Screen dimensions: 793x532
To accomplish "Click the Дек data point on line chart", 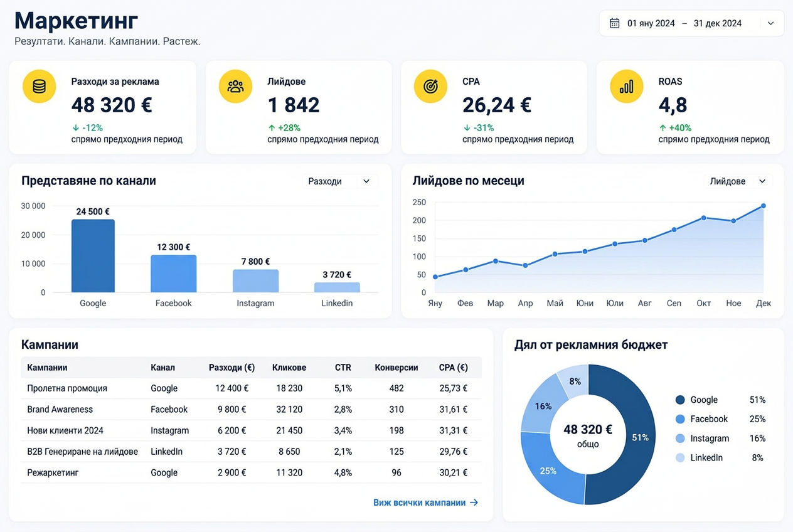I will pyautogui.click(x=764, y=206).
